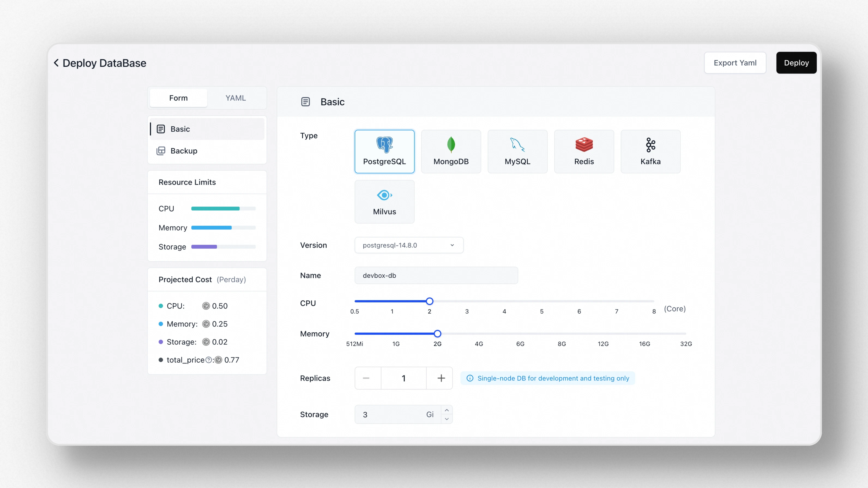Open the Backup section in sidebar
This screenshot has height=488, width=868.
click(184, 151)
